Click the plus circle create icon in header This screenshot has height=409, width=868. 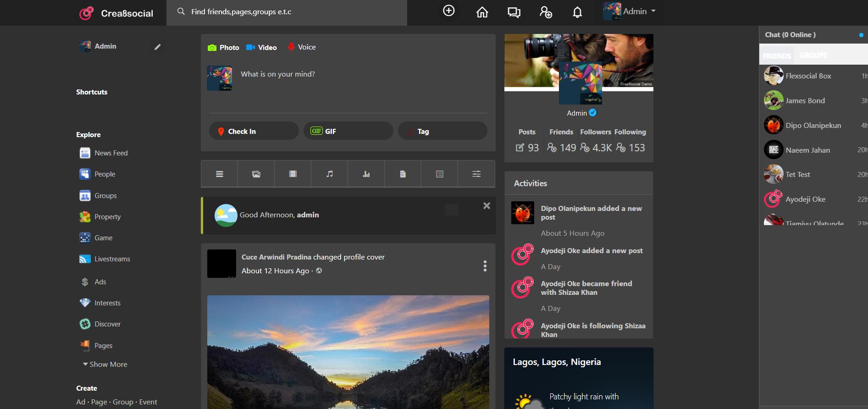448,11
